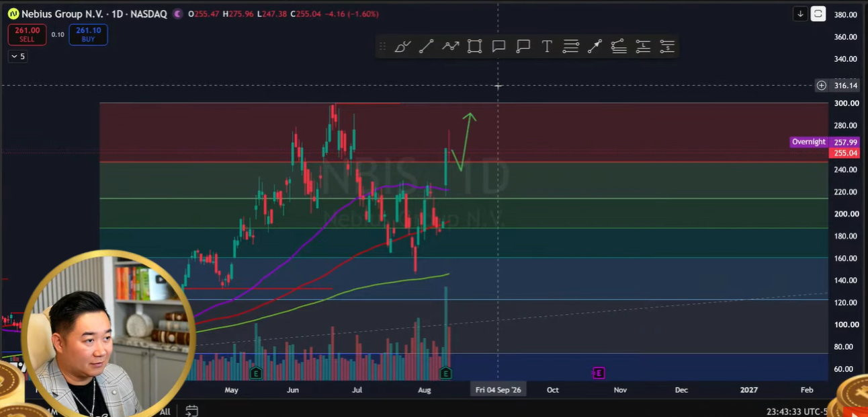
Task: Click the Dec label on time axis
Action: (681, 390)
